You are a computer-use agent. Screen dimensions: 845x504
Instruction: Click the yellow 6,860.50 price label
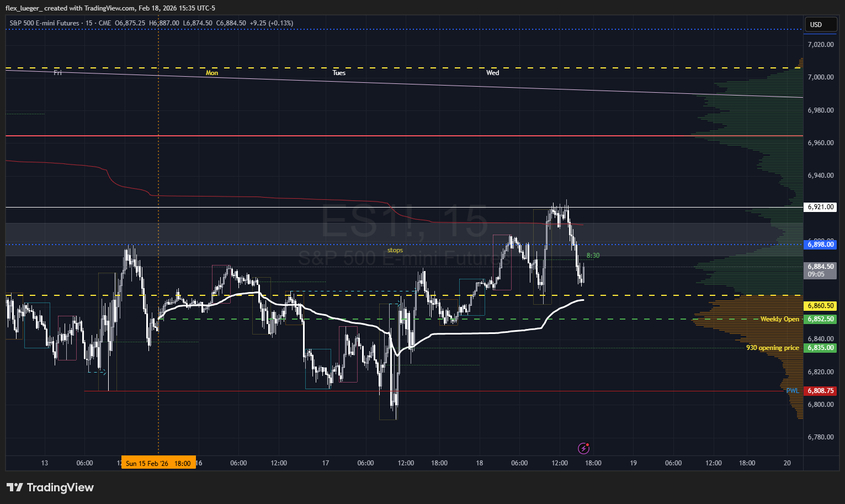point(820,306)
